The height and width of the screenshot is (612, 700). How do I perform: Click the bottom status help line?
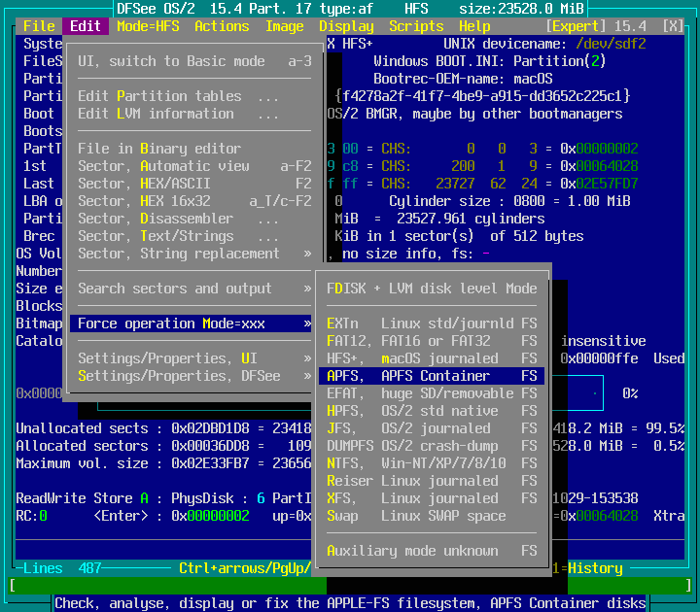(350, 603)
